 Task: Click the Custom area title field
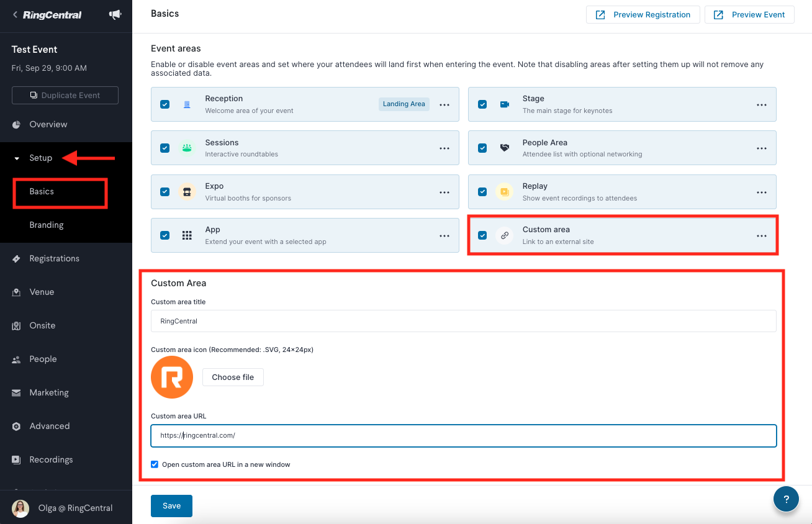point(464,321)
